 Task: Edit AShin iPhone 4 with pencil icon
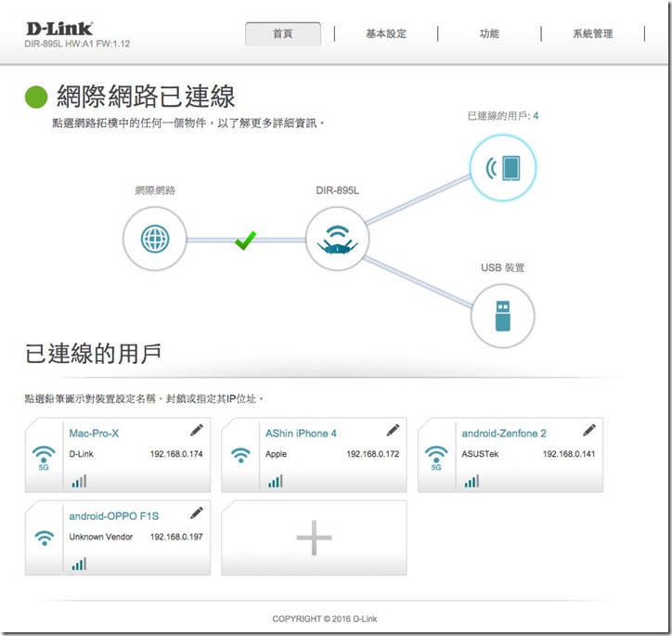393,430
